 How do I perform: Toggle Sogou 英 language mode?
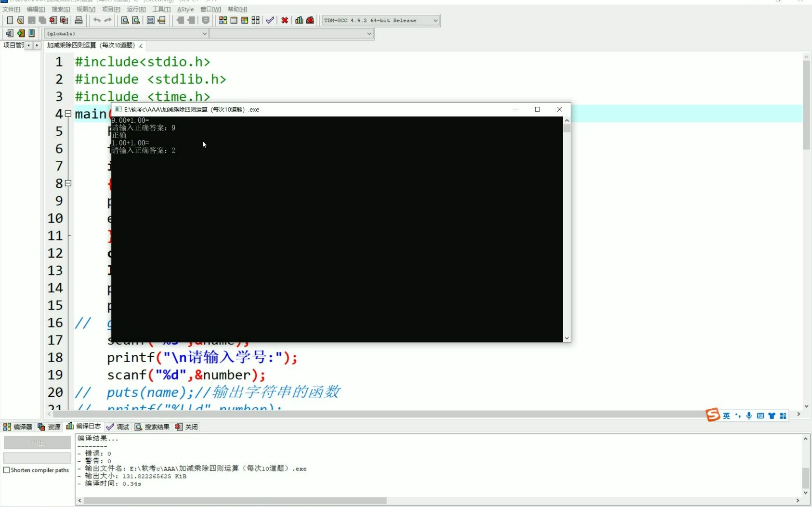coord(726,416)
